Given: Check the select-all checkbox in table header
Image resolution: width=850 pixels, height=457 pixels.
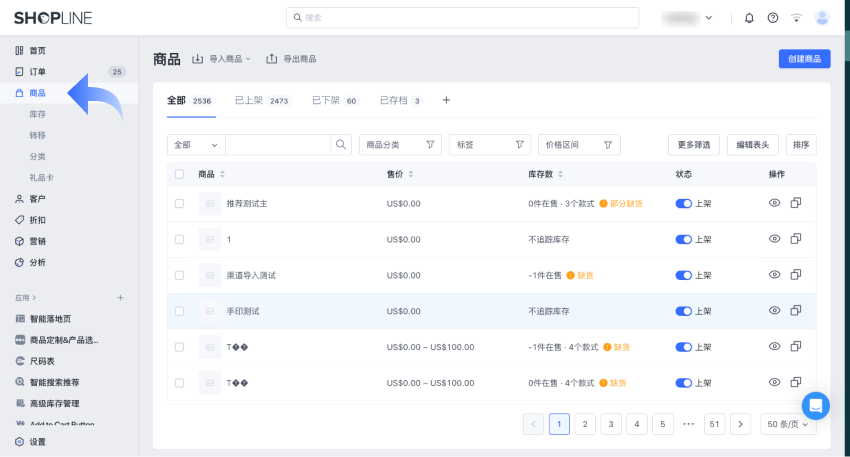Looking at the screenshot, I should pos(179,174).
